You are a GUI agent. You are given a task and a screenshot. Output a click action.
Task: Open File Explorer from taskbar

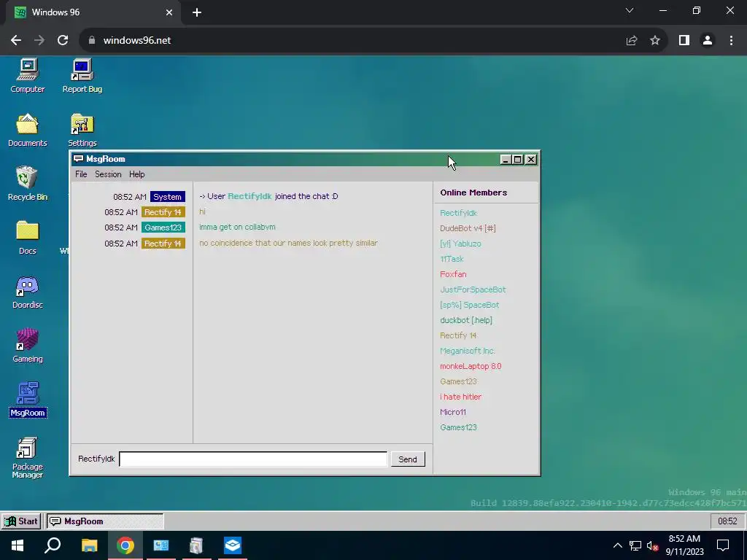(x=90, y=545)
